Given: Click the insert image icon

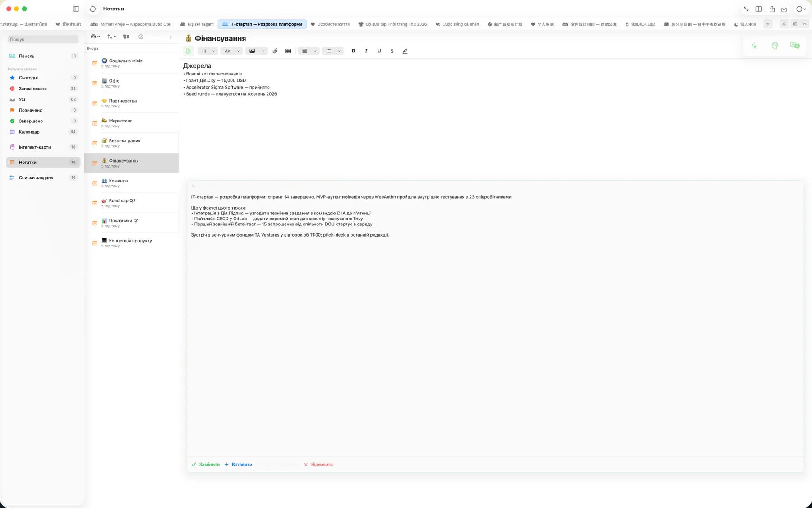Looking at the screenshot, I should (x=252, y=51).
